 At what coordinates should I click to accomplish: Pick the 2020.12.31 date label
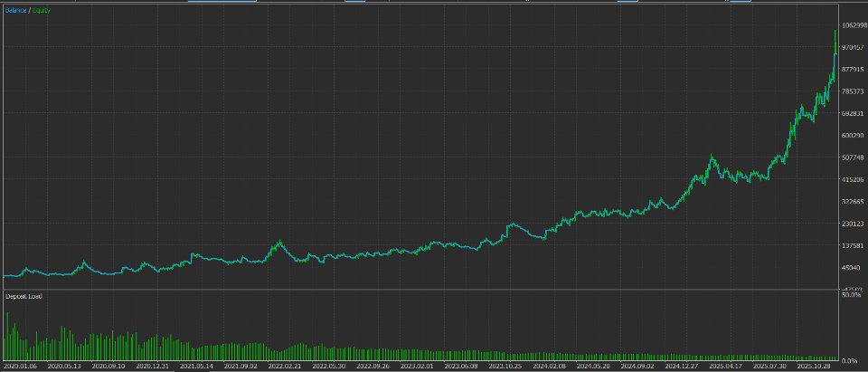click(152, 367)
